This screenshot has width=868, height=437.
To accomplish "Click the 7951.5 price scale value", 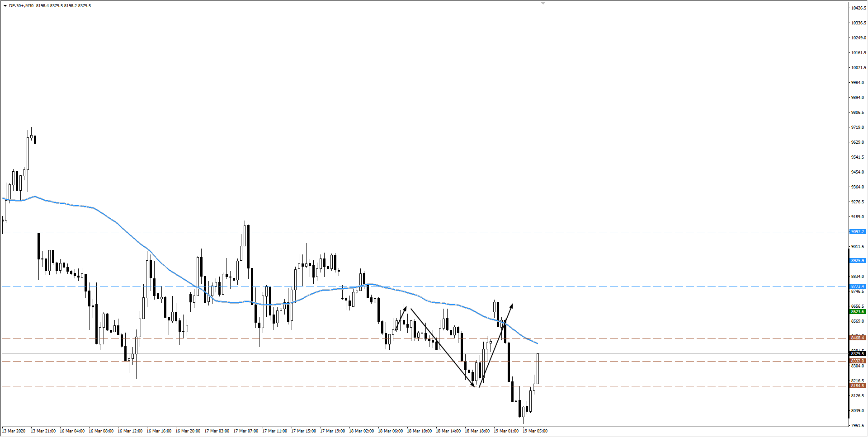I will tap(859, 426).
